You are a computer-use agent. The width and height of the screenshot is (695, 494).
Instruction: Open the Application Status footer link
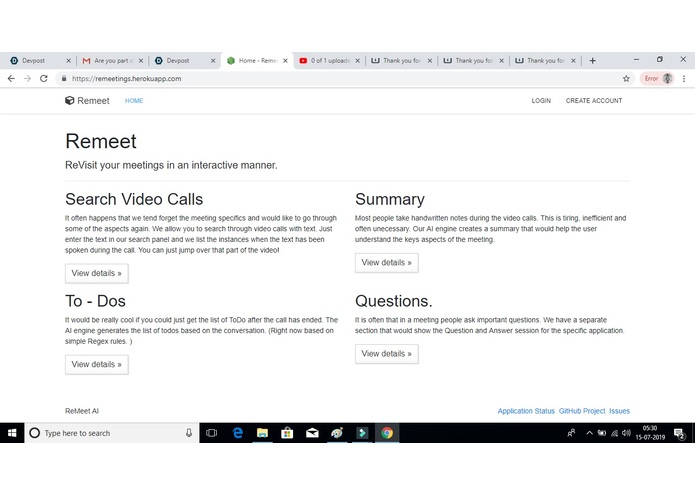pos(526,411)
